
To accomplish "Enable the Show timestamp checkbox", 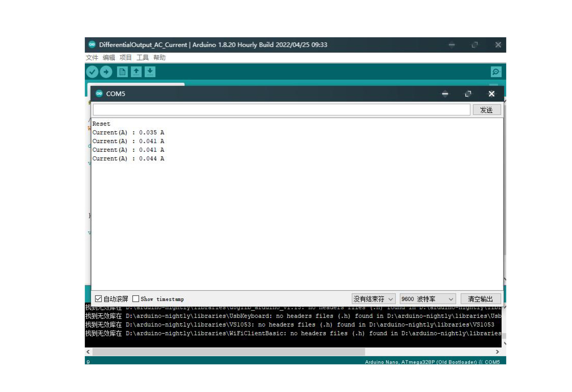I will tap(136, 299).
